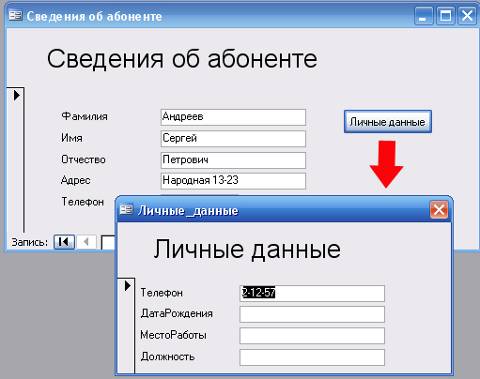
Task: Minimize the Сведения об абоненте window
Action: [x=423, y=16]
